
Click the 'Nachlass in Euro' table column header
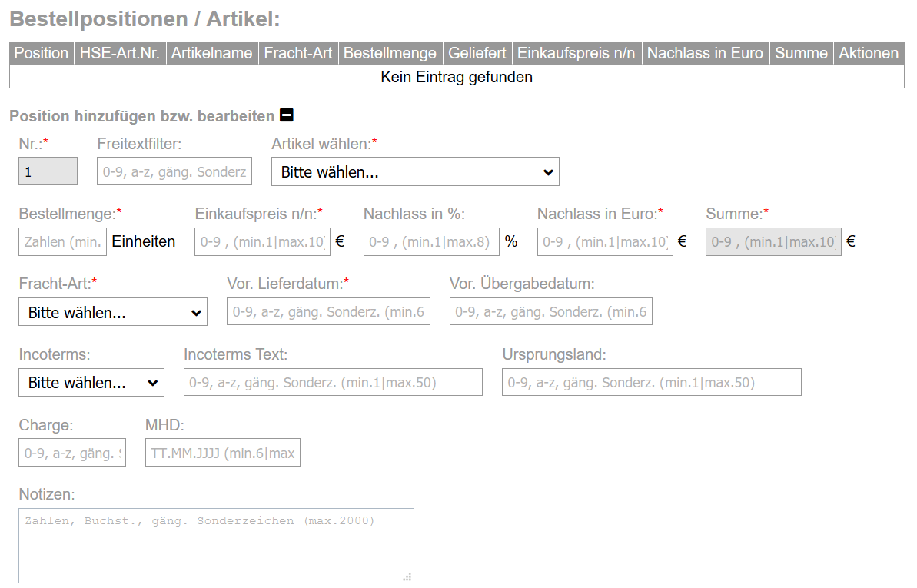pos(706,53)
